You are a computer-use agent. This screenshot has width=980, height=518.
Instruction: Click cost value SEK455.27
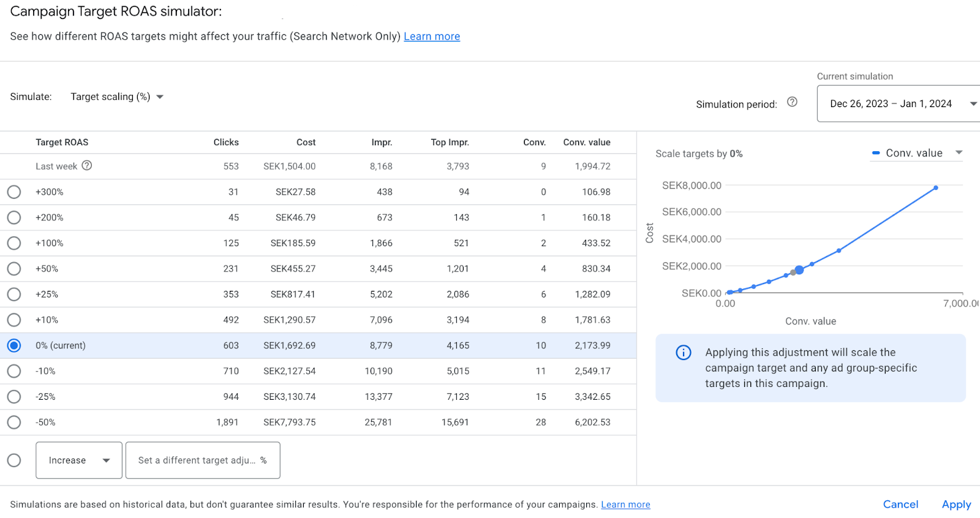[x=293, y=269]
